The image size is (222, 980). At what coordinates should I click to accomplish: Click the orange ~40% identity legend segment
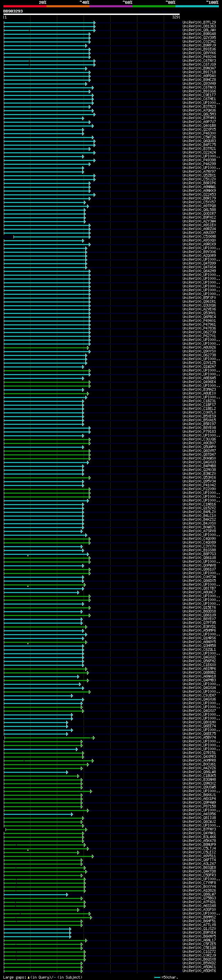(x=68, y=7)
